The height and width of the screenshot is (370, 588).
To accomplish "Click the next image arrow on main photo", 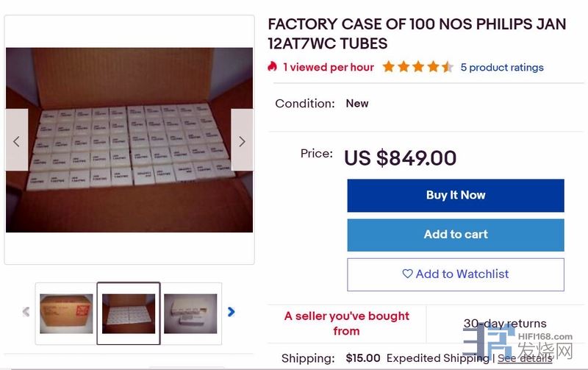I will pyautogui.click(x=242, y=140).
